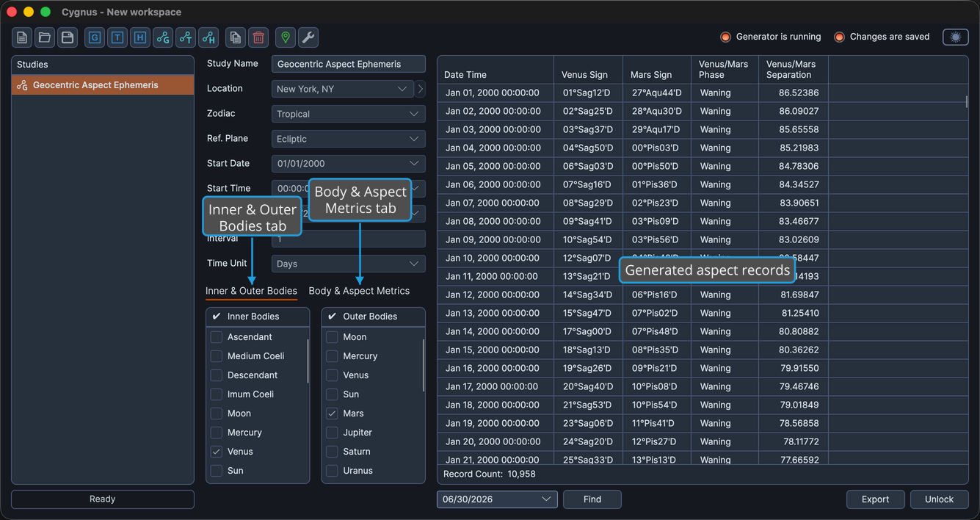Check Jupiter in Outer Bodies

coord(332,433)
